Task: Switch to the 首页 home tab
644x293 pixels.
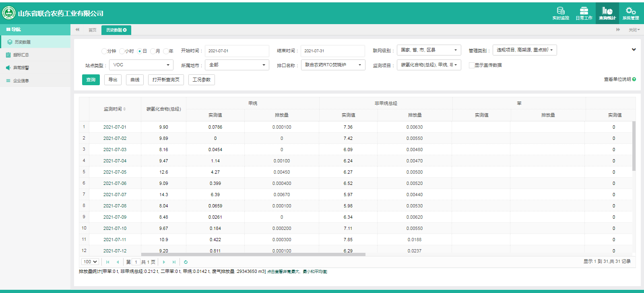Action: coord(92,30)
